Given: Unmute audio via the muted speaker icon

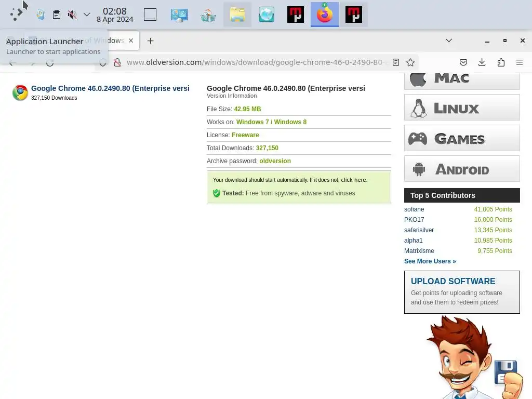Looking at the screenshot, I should pos(72,15).
